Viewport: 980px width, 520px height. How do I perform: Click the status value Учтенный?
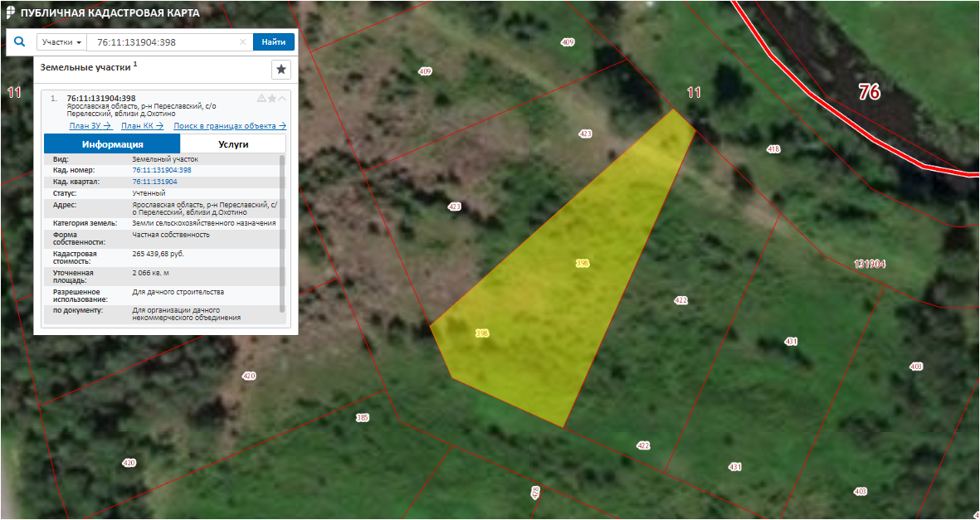(x=149, y=193)
